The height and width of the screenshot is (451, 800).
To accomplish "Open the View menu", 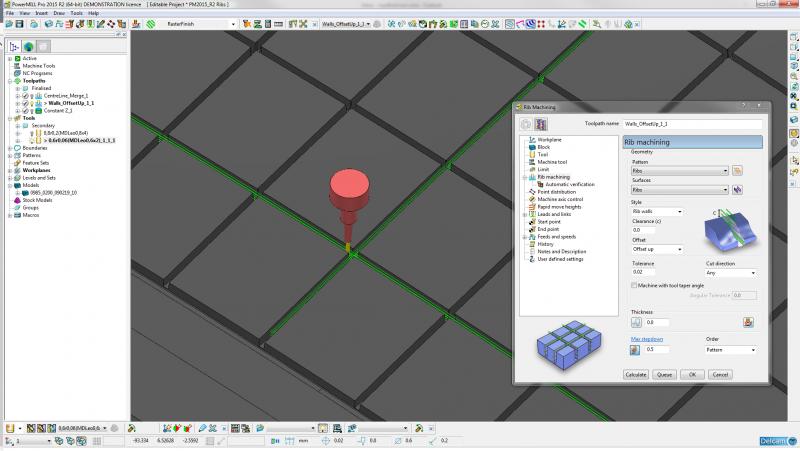I will click(x=24, y=13).
